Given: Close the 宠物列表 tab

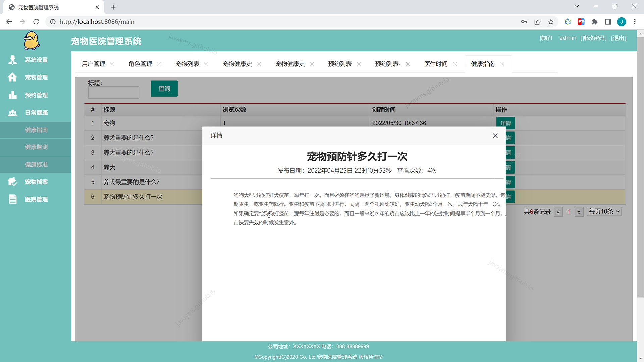Looking at the screenshot, I should pos(206,64).
